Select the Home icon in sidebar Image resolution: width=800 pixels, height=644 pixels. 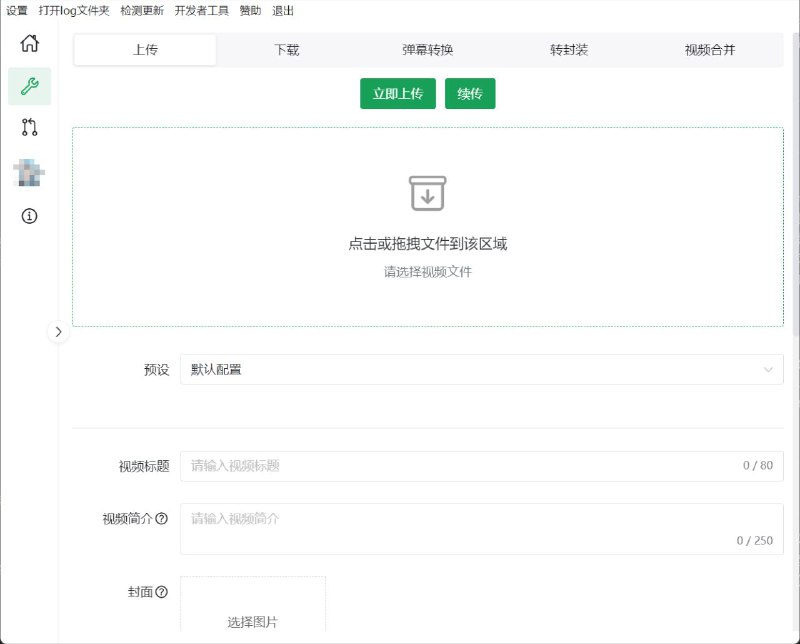pyautogui.click(x=30, y=44)
